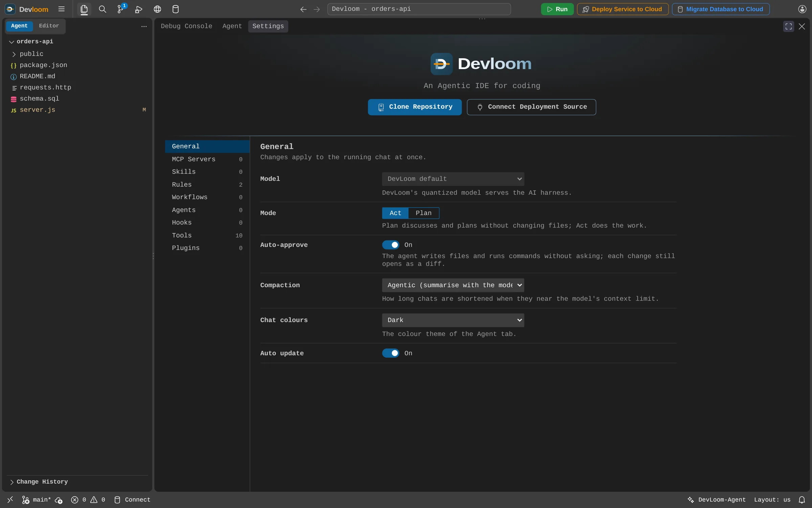Click Deploy Service to Cloud
The height and width of the screenshot is (508, 812).
tap(623, 9)
